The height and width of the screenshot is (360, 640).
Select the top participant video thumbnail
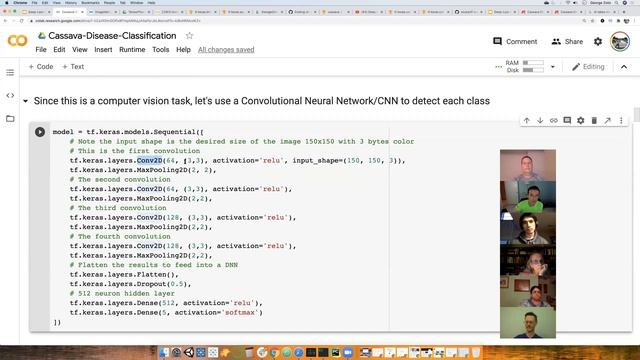pyautogui.click(x=528, y=165)
